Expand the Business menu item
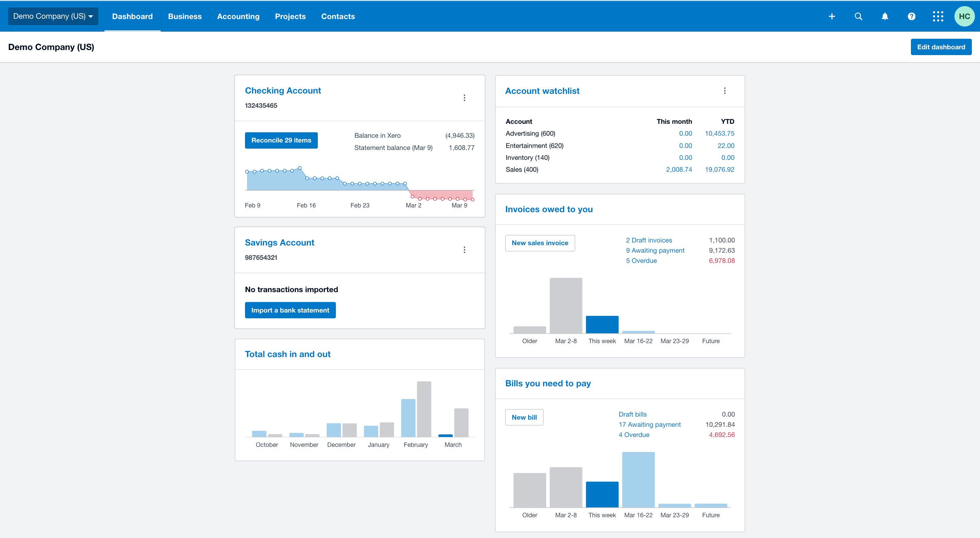The height and width of the screenshot is (538, 980). (x=184, y=16)
